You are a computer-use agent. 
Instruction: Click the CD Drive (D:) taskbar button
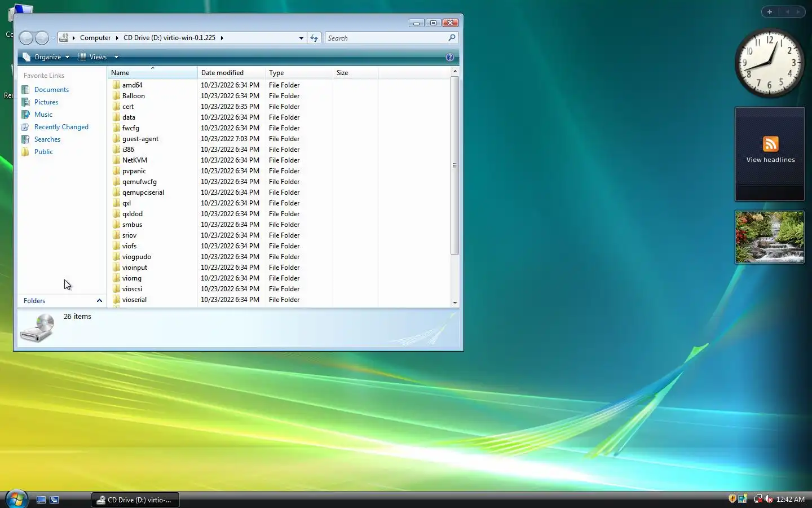pos(135,500)
